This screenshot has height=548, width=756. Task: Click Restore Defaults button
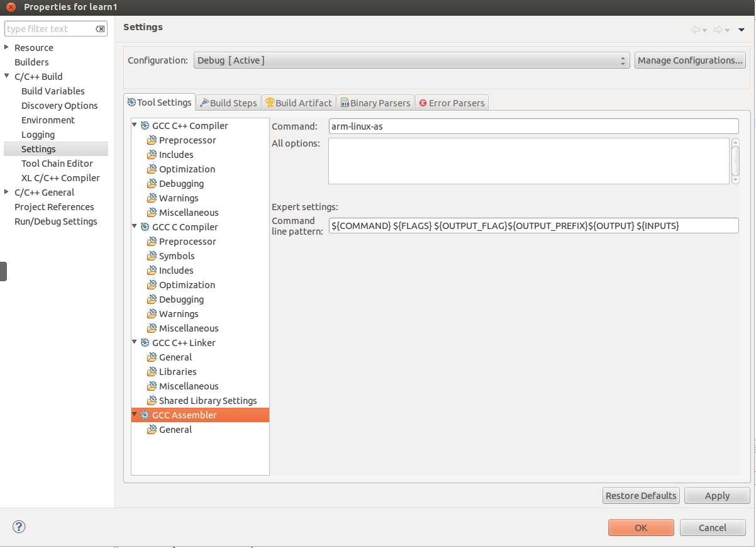pos(641,496)
